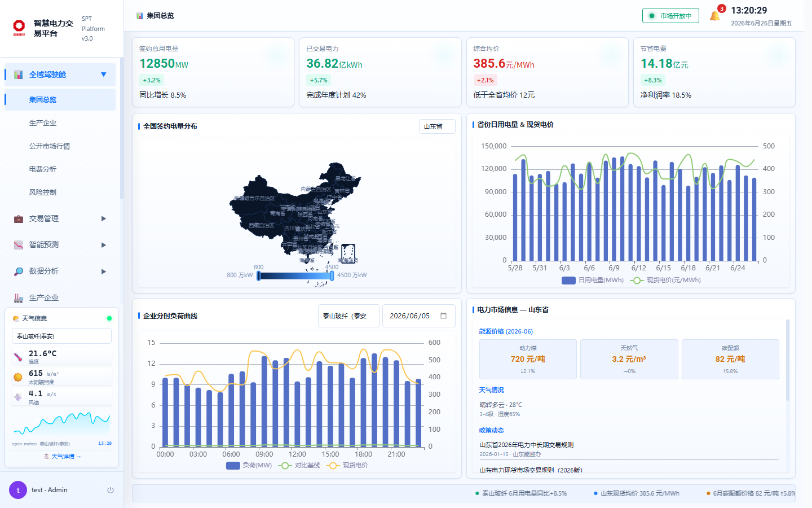The width and height of the screenshot is (812, 508).
Task: Click the 动力煤 price card
Action: pos(528,359)
